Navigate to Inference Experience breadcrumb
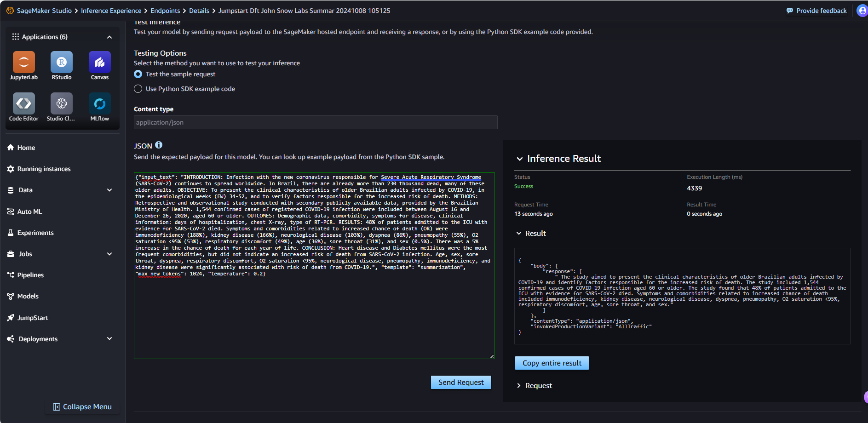Viewport: 868px width, 423px height. tap(111, 11)
